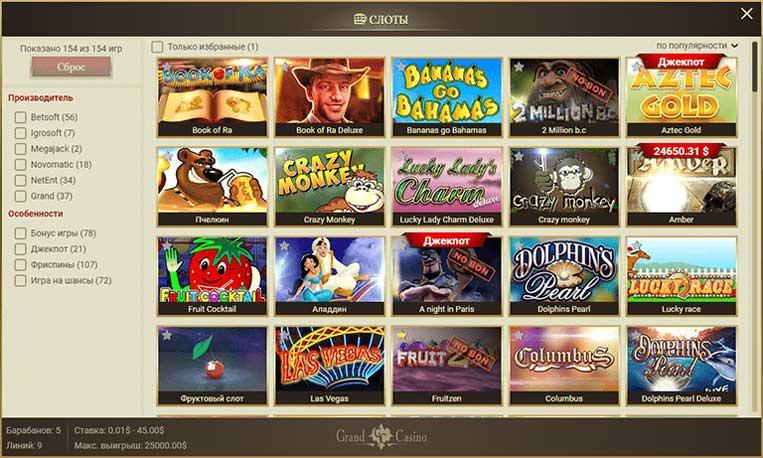
Task: Enable the Только избранные checkbox
Action: pyautogui.click(x=157, y=47)
